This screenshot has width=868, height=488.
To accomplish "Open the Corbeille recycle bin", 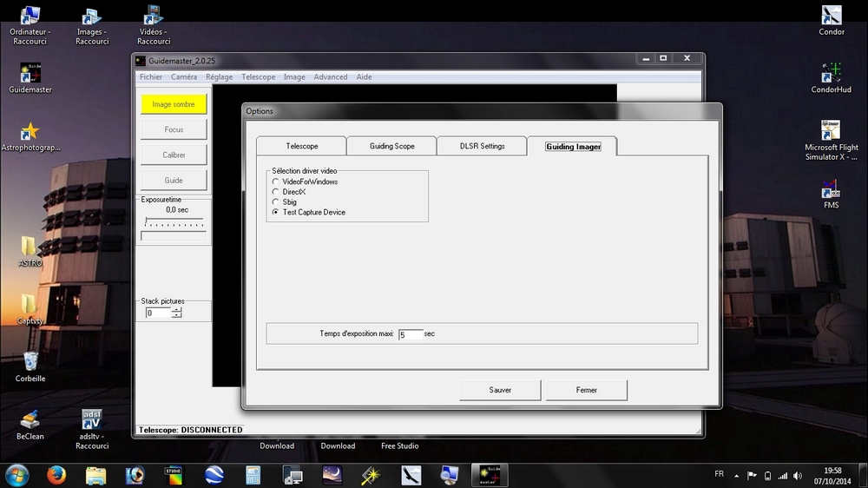I will [x=30, y=366].
